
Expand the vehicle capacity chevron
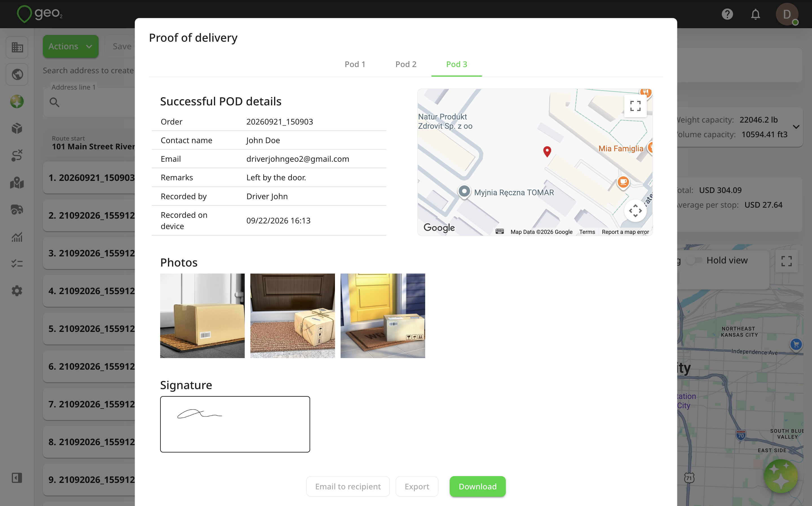[x=796, y=127]
